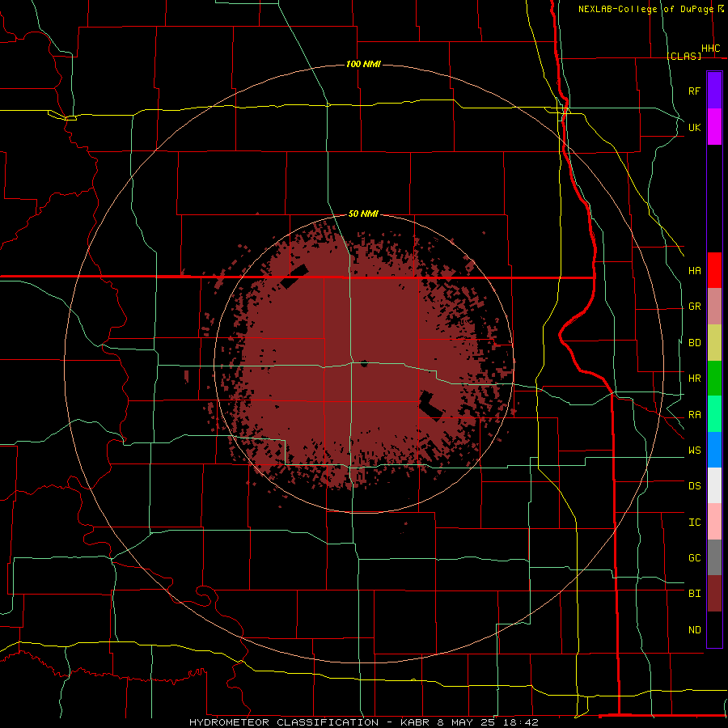Image resolution: width=728 pixels, height=728 pixels.
Task: Click the dark red BI color swatch
Action: click(714, 594)
